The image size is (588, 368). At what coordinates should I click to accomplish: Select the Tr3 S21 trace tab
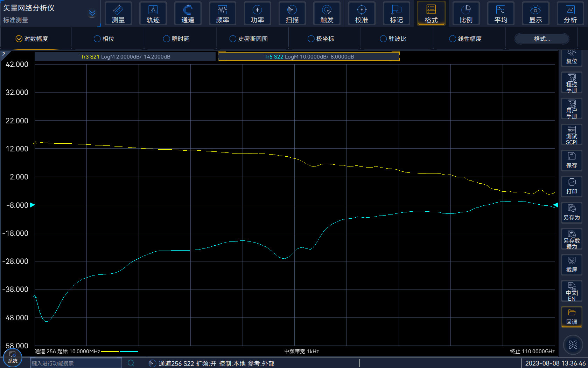125,57
